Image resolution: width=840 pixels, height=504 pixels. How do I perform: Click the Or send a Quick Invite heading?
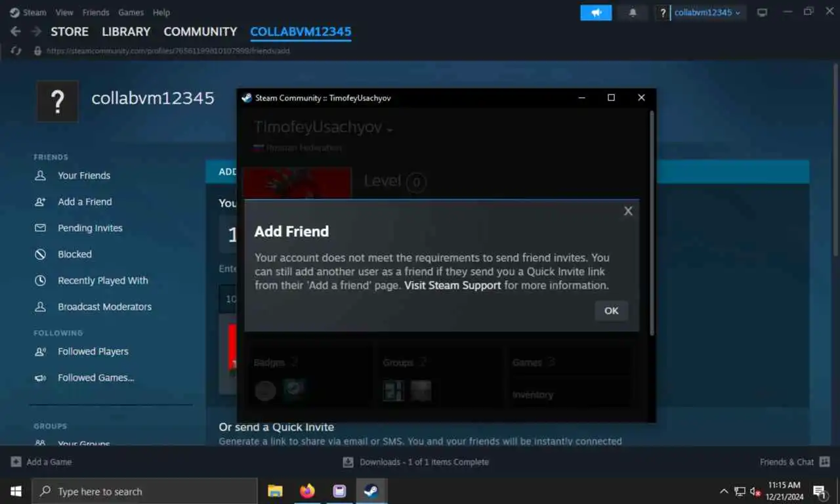point(276,427)
